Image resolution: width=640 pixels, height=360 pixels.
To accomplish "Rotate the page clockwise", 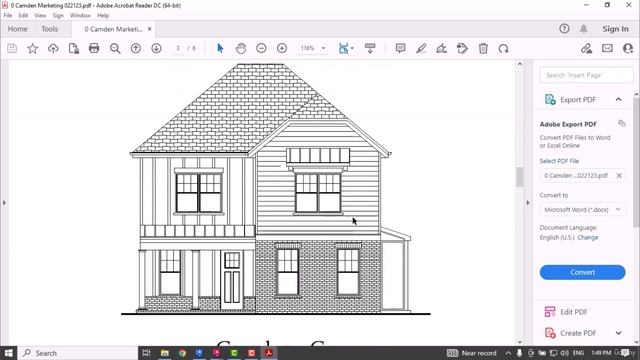I will point(503,48).
